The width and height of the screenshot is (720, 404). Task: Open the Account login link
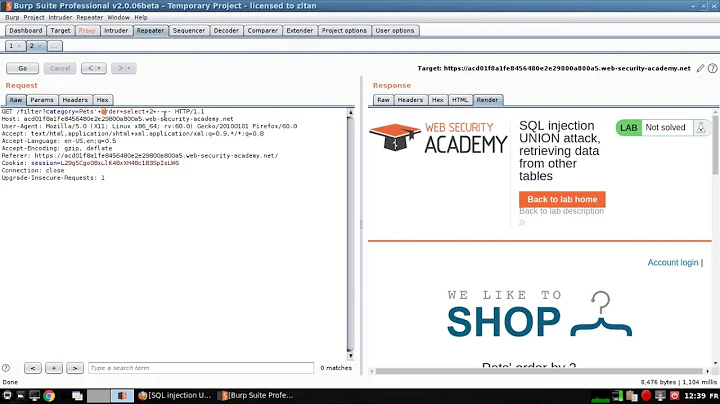[x=673, y=263]
